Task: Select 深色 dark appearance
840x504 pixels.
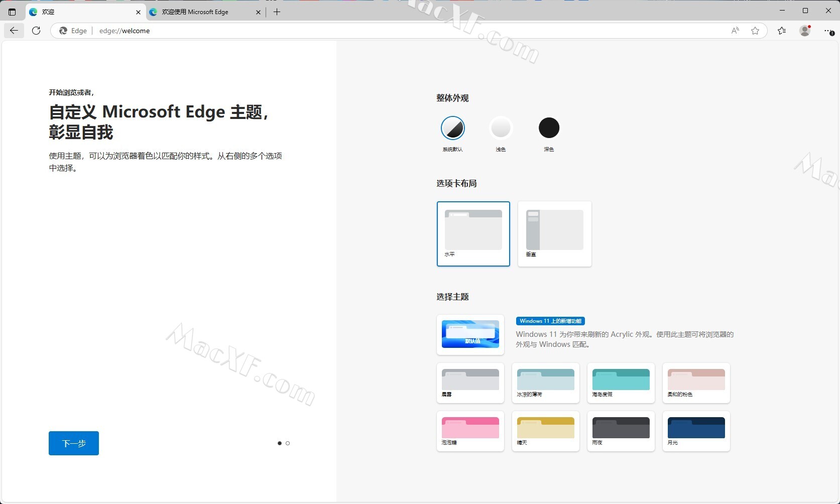Action: [x=549, y=128]
